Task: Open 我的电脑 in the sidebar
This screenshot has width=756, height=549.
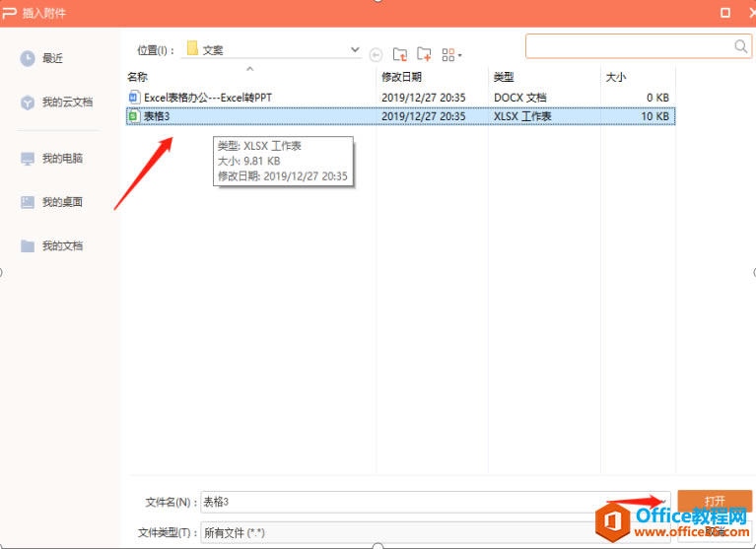Action: pyautogui.click(x=51, y=158)
